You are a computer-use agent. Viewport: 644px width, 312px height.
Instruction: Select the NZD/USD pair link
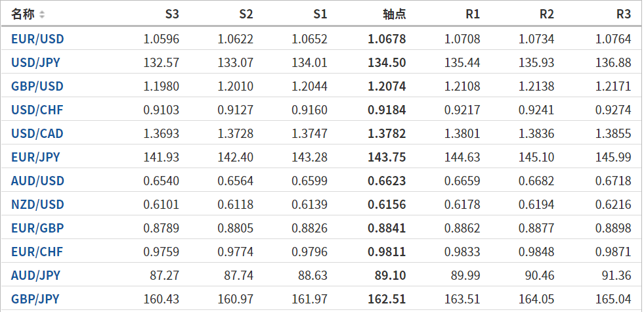[37, 204]
